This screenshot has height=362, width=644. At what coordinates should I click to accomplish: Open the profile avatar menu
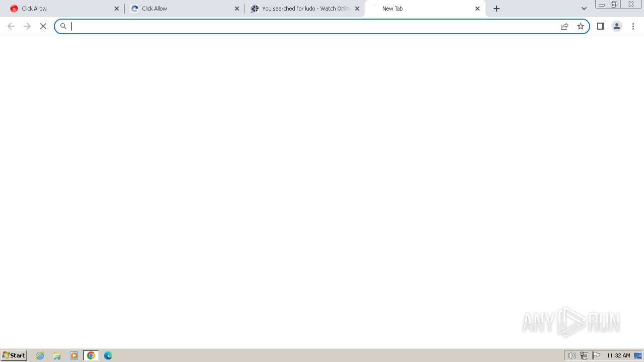coord(617,26)
